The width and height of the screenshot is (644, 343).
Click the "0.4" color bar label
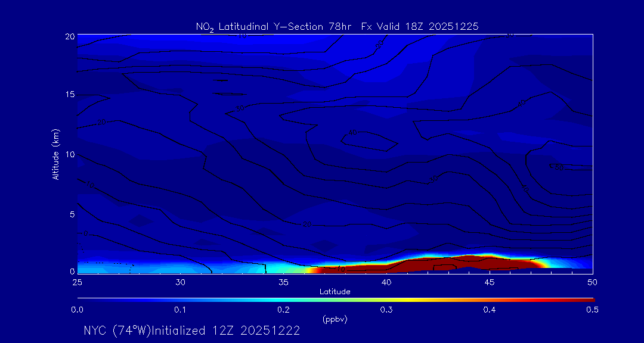489,310
